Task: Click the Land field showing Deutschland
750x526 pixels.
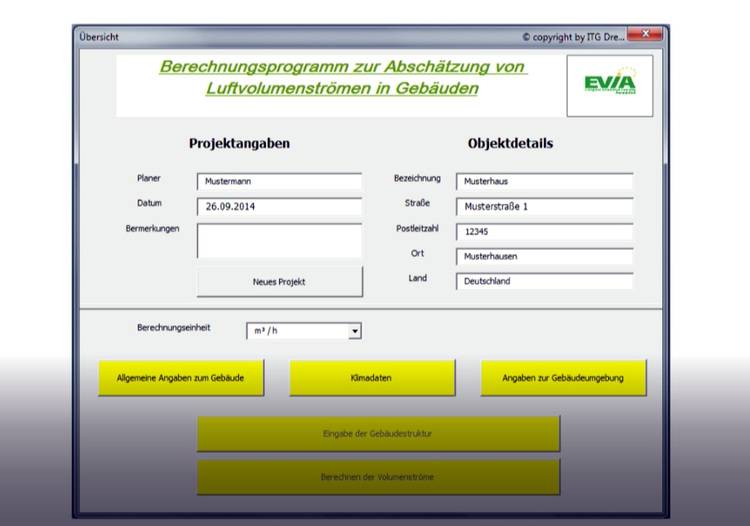Action: pyautogui.click(x=544, y=281)
